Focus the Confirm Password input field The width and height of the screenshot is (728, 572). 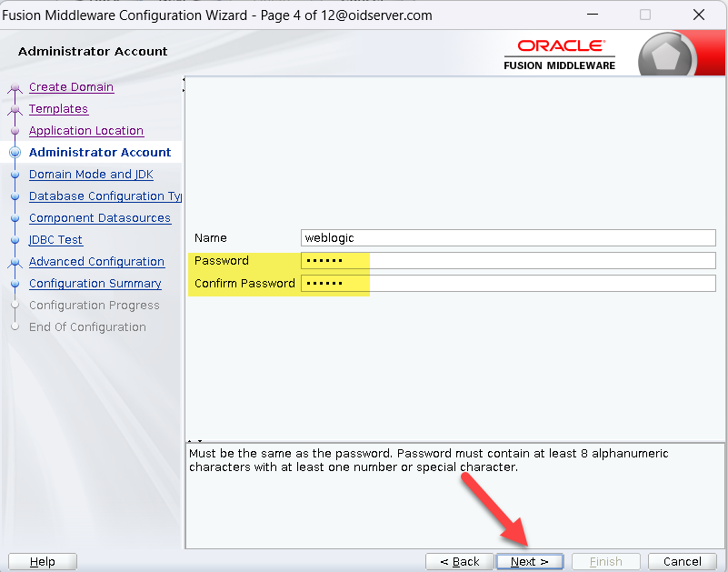508,284
